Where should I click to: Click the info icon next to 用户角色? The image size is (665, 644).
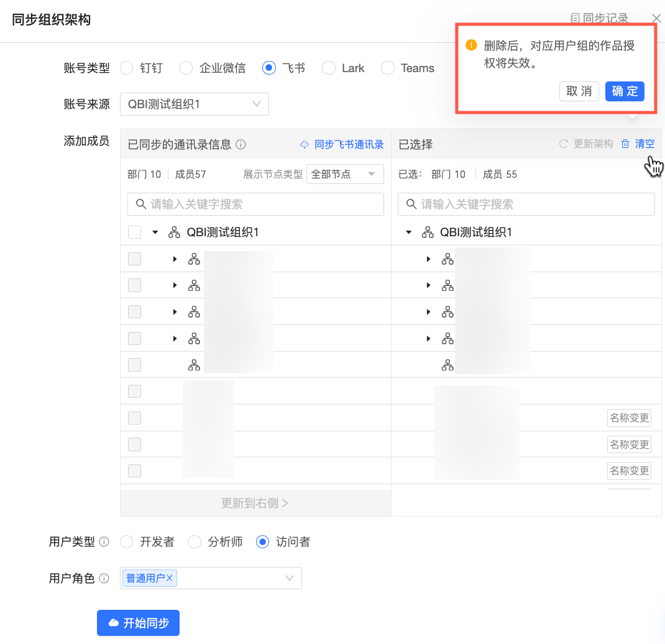click(x=104, y=578)
